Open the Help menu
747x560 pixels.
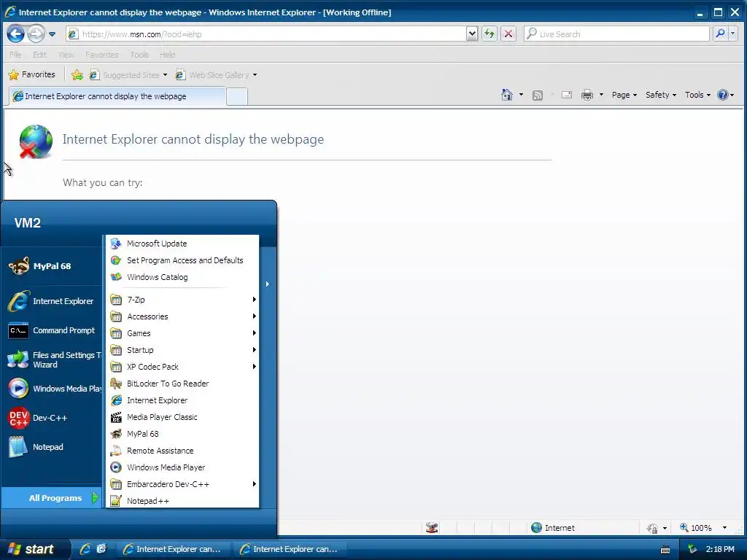click(x=167, y=55)
